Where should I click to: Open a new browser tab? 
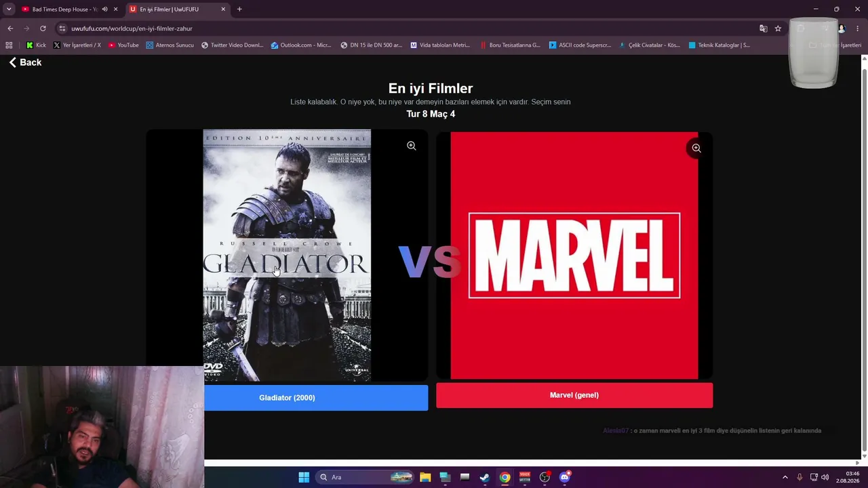tap(239, 9)
